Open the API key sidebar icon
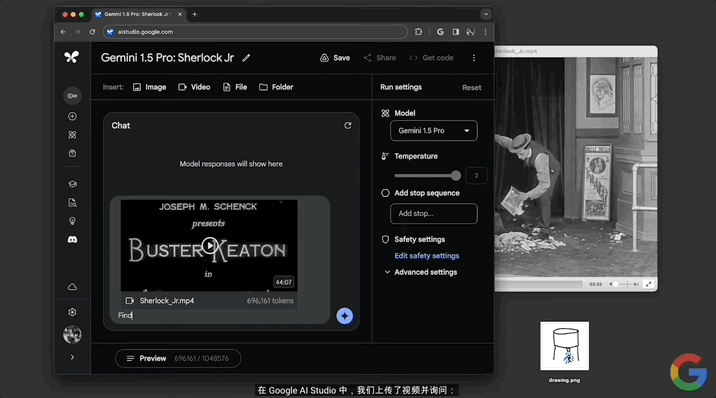The height and width of the screenshot is (398, 716). (72, 96)
